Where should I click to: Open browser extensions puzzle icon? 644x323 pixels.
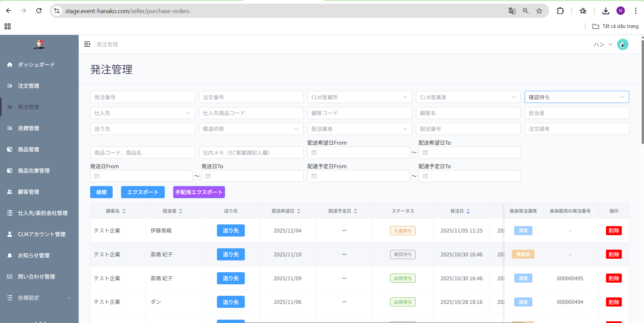(x=560, y=11)
